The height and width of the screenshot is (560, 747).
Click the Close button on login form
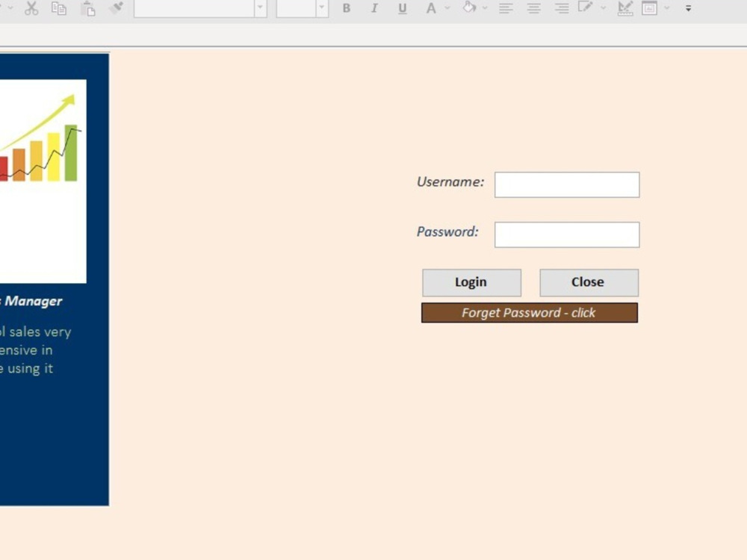[589, 282]
